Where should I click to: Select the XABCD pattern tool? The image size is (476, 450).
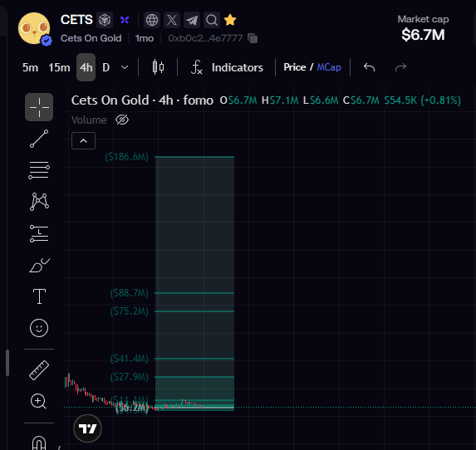[39, 202]
